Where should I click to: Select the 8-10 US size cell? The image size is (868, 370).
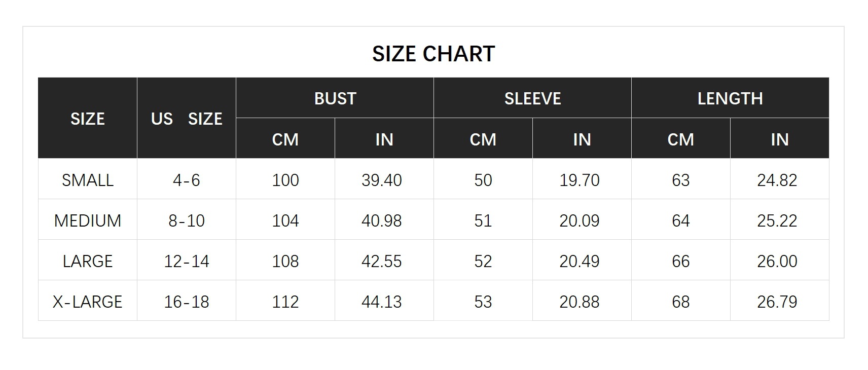[x=187, y=220]
